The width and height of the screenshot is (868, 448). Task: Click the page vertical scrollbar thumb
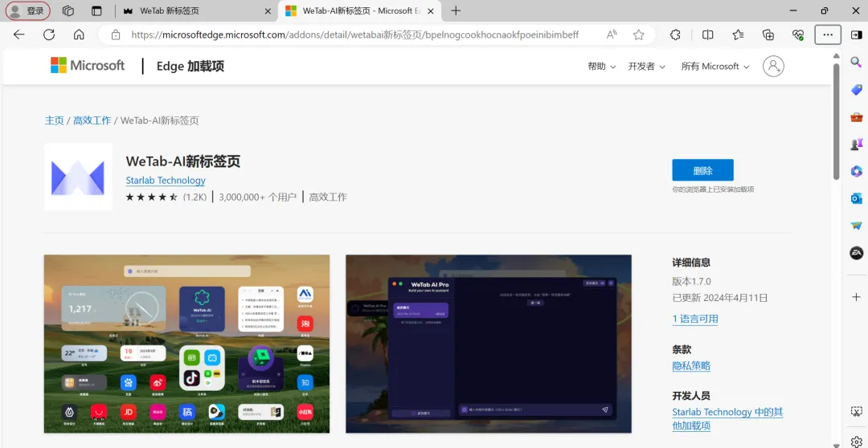837,121
